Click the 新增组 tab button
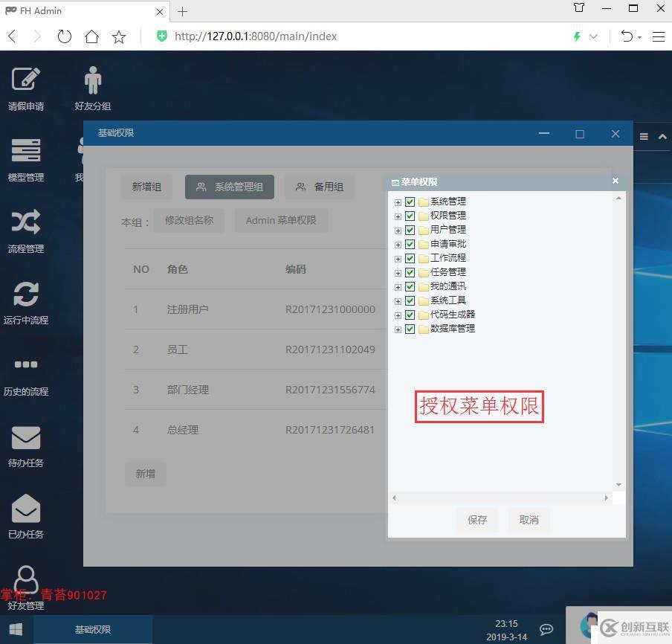Viewport: 672px width, 644px height. 146,187
